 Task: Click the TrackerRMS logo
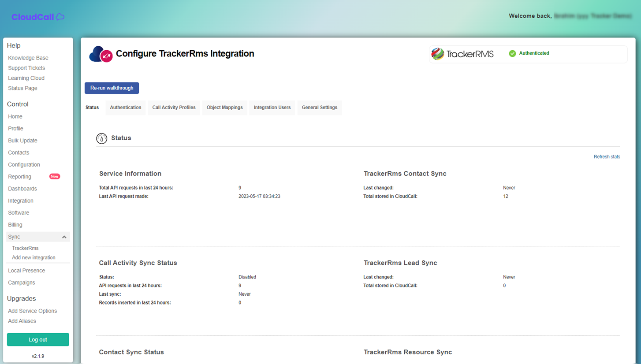[x=462, y=54]
